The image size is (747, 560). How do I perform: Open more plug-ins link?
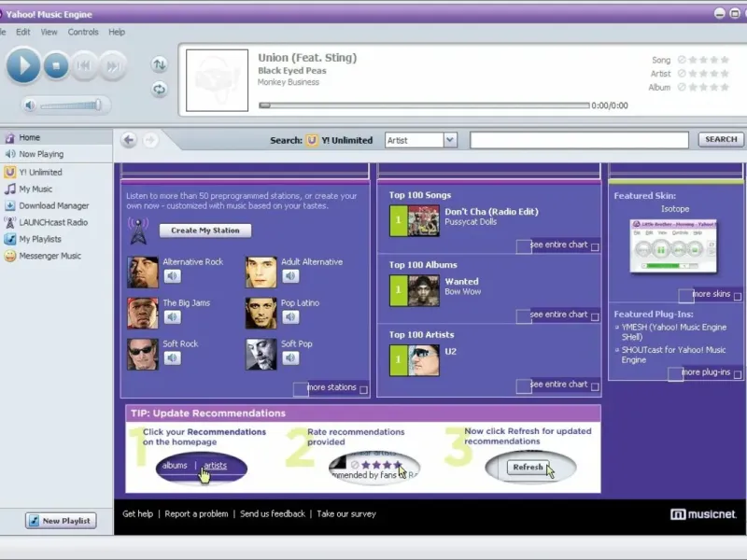pos(706,372)
